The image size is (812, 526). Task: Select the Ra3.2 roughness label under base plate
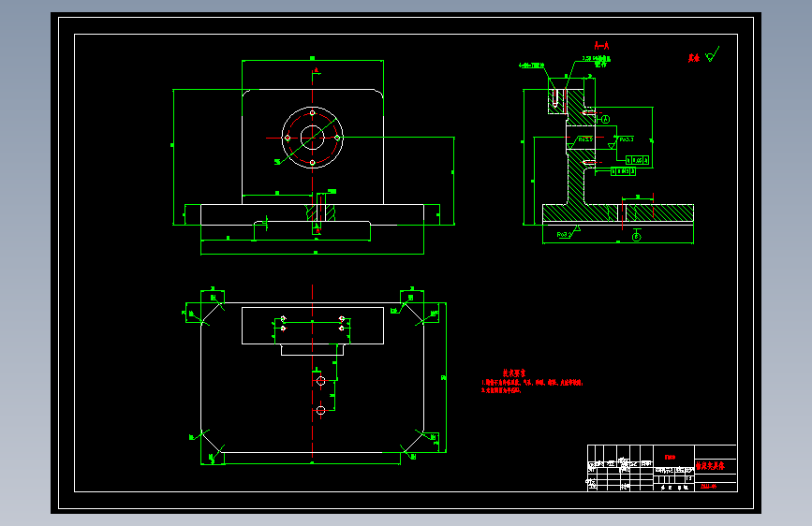click(x=564, y=235)
